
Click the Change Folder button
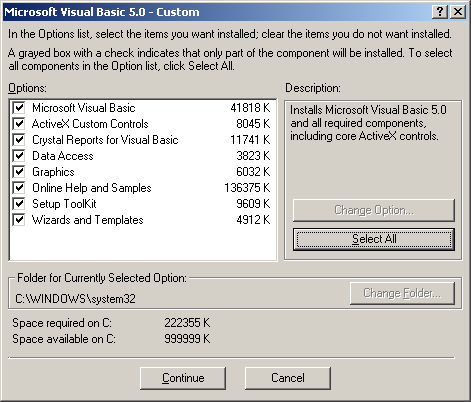point(402,293)
